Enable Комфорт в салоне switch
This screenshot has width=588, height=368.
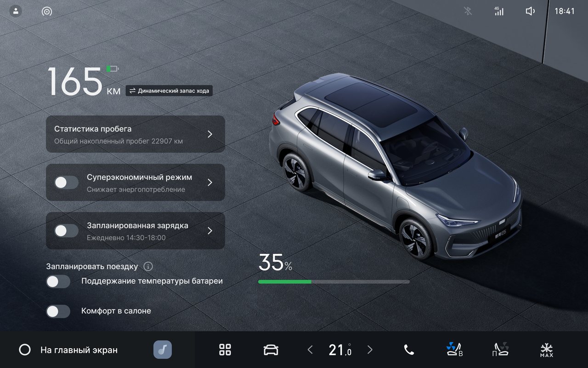[58, 311]
